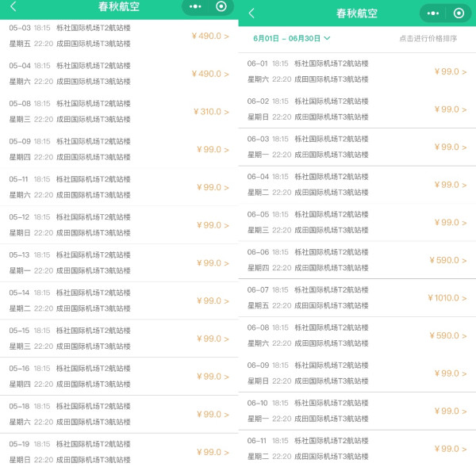
Task: Open the 05-03 flight priced ¥490.0
Action: click(x=119, y=36)
